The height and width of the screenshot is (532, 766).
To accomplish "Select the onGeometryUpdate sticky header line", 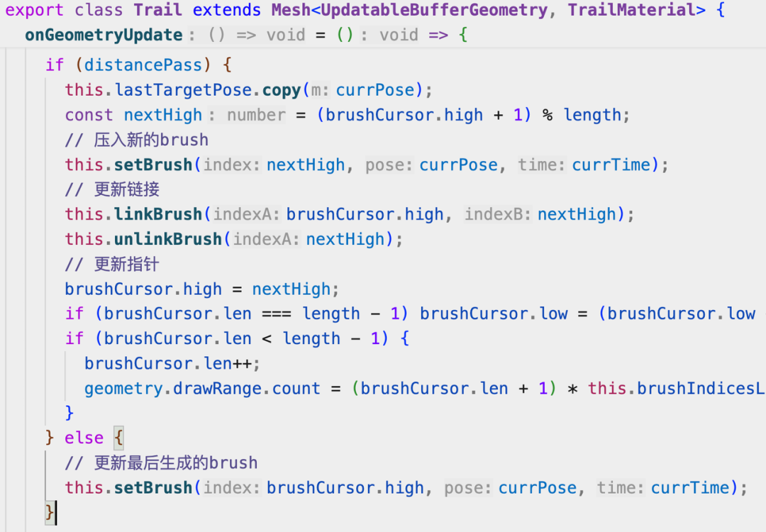I will [x=383, y=35].
